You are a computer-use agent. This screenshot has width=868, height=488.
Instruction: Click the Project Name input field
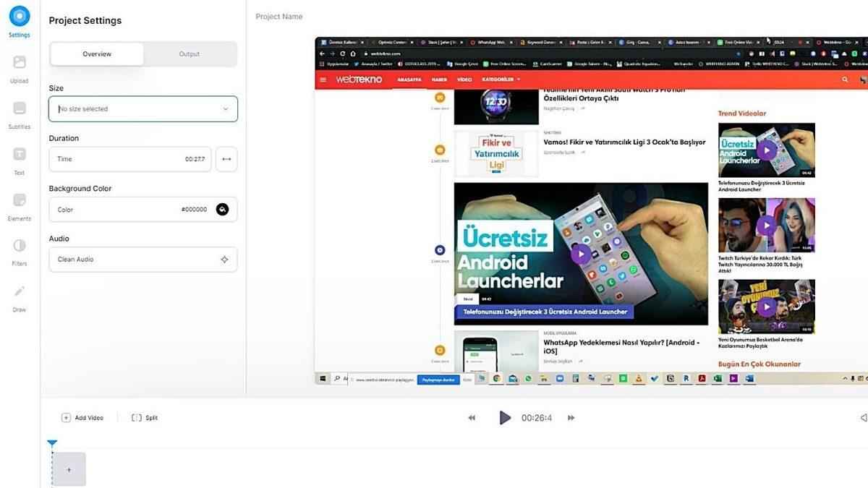(x=279, y=16)
